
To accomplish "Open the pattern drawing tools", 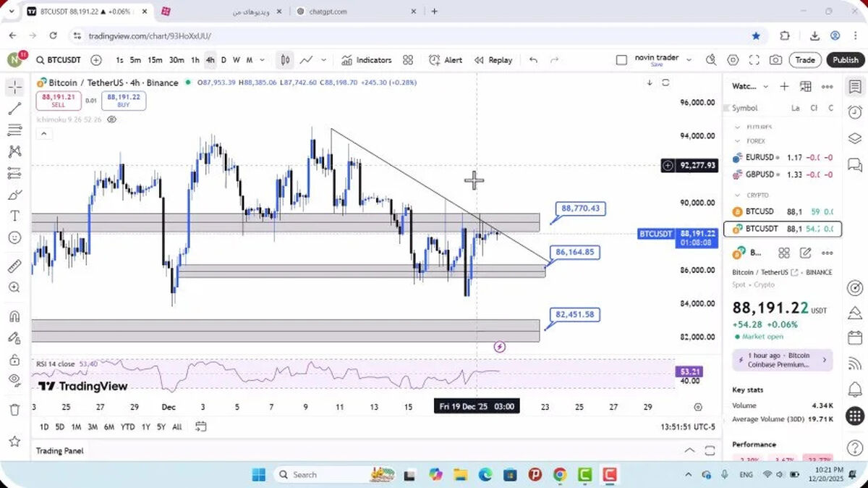I will tap(14, 151).
